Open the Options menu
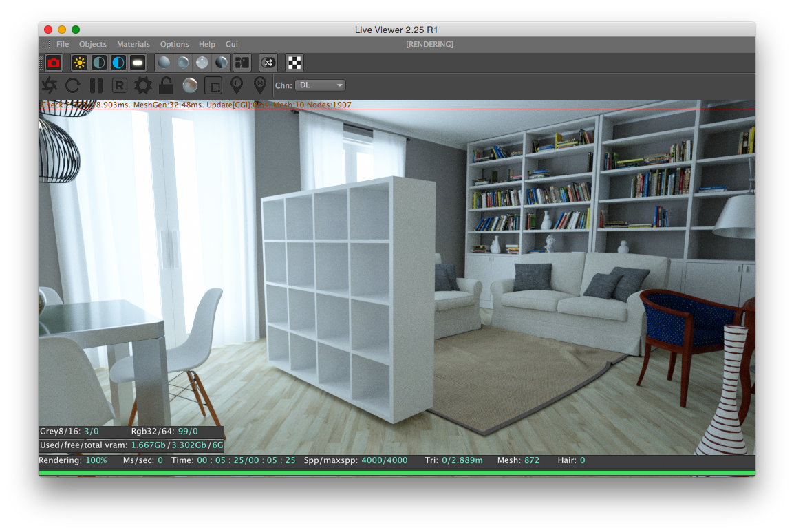 (x=174, y=44)
